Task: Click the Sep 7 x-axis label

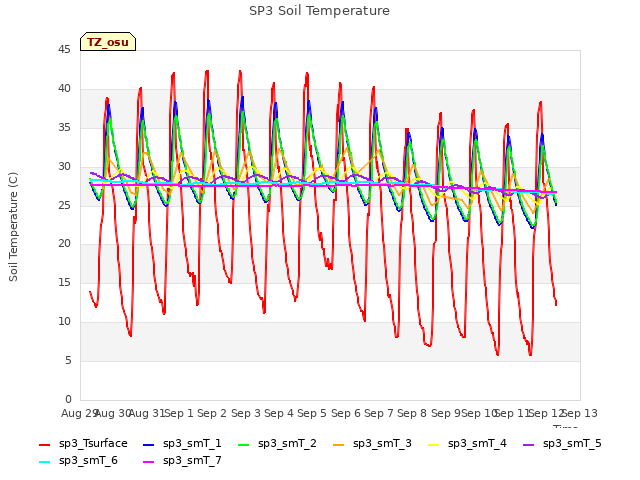Action: click(x=379, y=413)
